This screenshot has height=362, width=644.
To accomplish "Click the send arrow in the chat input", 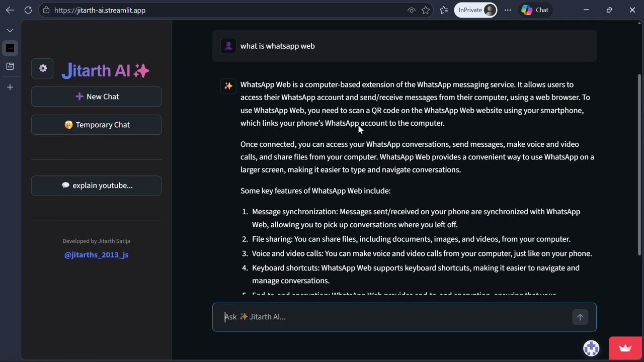I will pos(580,317).
